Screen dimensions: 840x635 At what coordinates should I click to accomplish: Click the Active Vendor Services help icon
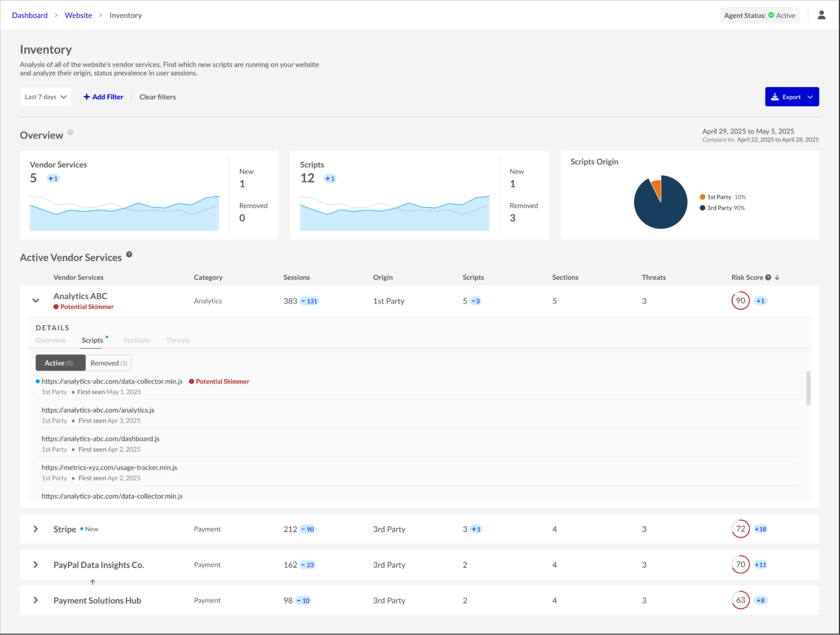click(x=129, y=254)
